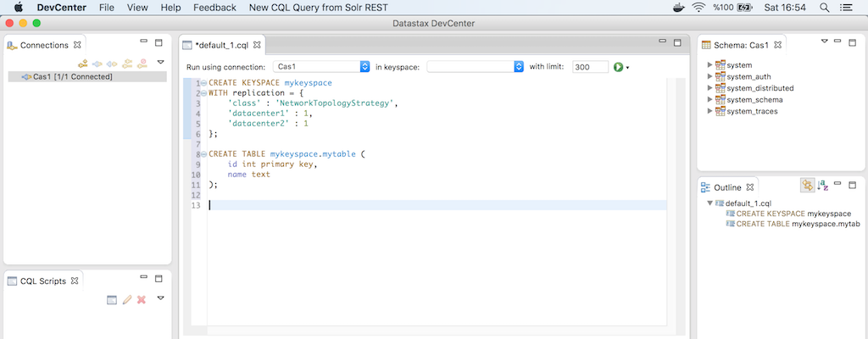Click the new script icon in CQL Scripts toolbar
This screenshot has height=339, width=868.
tap(112, 300)
